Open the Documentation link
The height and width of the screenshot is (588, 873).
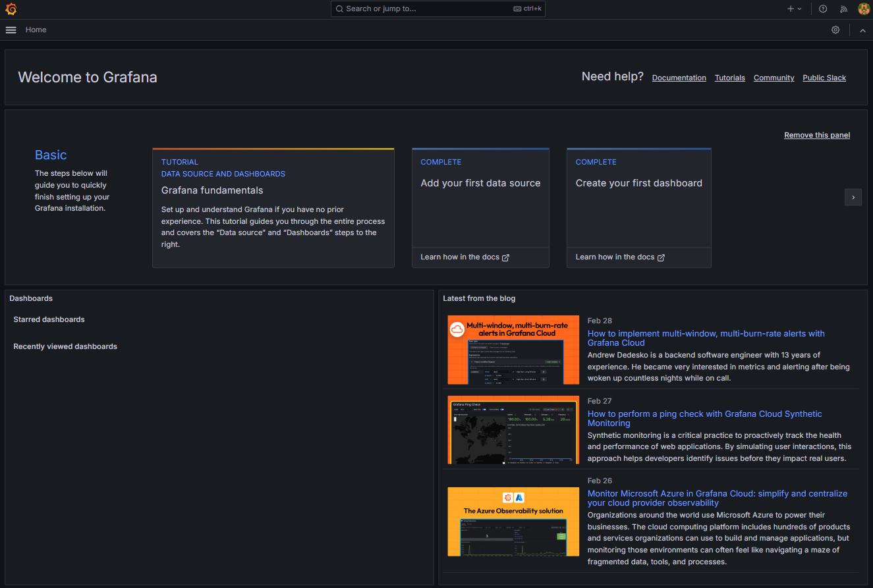click(x=679, y=78)
